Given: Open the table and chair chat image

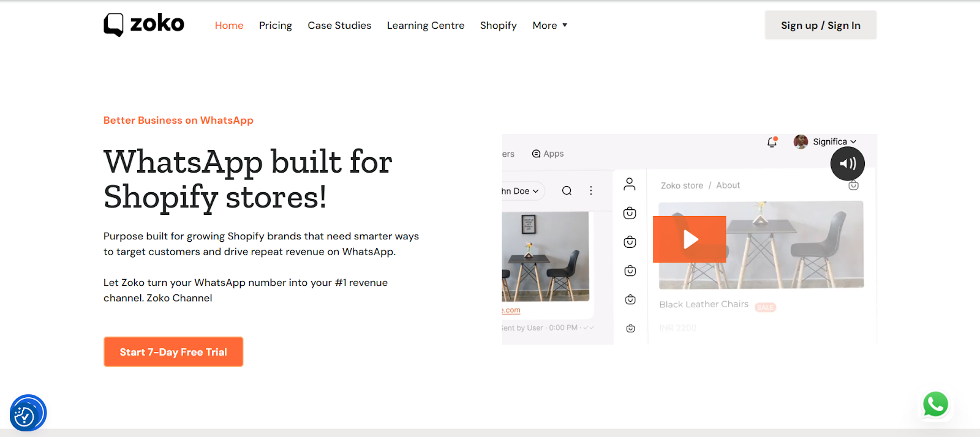Looking at the screenshot, I should [545, 256].
